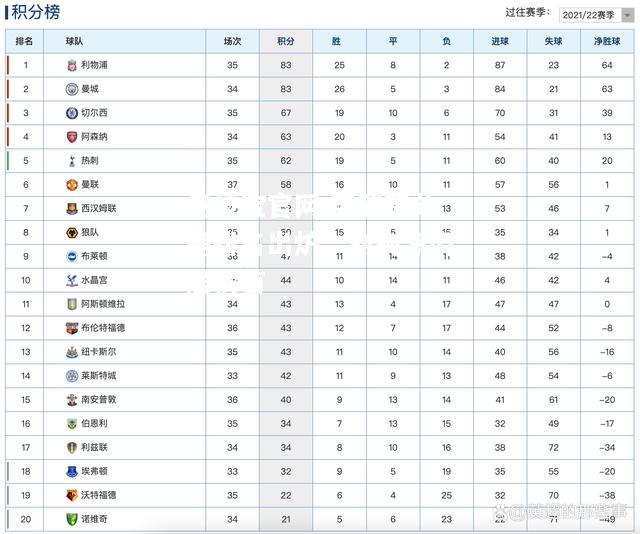Click the Brighton crest next to 布莱顿
Viewport: 640px width, 534px height.
point(72,256)
